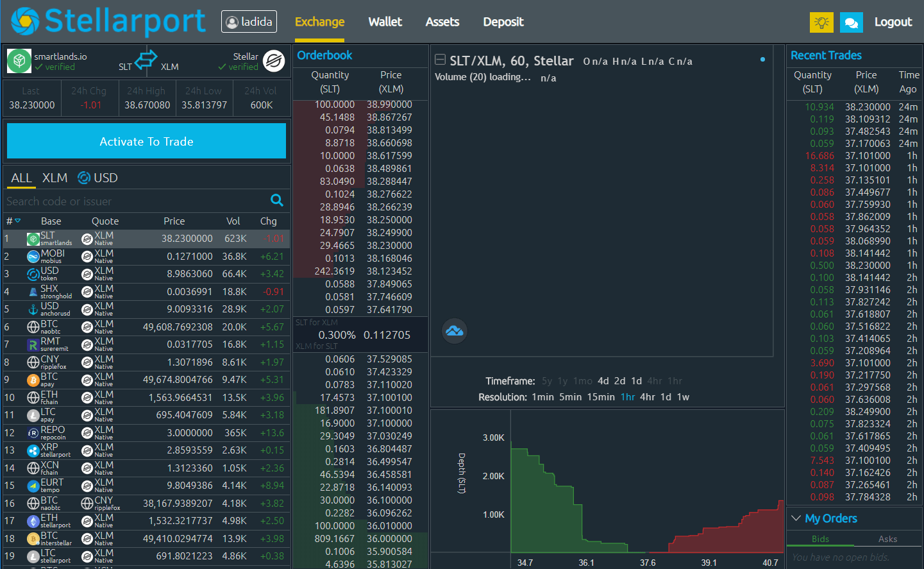Set resolution to 1min
Image resolution: width=924 pixels, height=569 pixels.
pyautogui.click(x=543, y=397)
